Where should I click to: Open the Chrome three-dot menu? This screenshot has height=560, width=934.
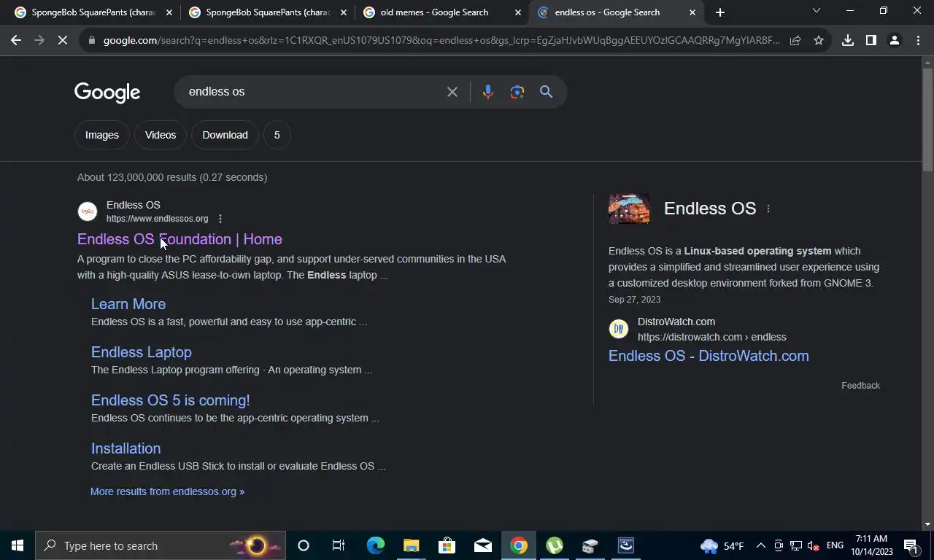coord(918,41)
